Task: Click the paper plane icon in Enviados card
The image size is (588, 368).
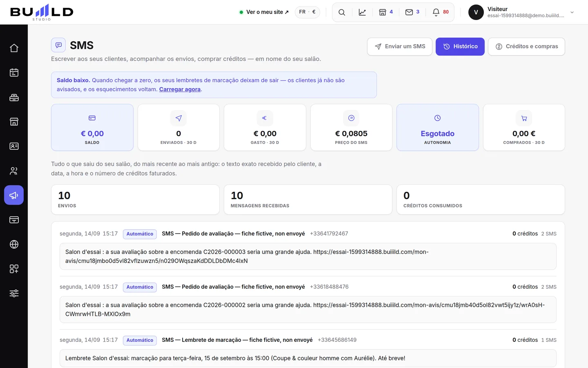Action: (x=178, y=118)
